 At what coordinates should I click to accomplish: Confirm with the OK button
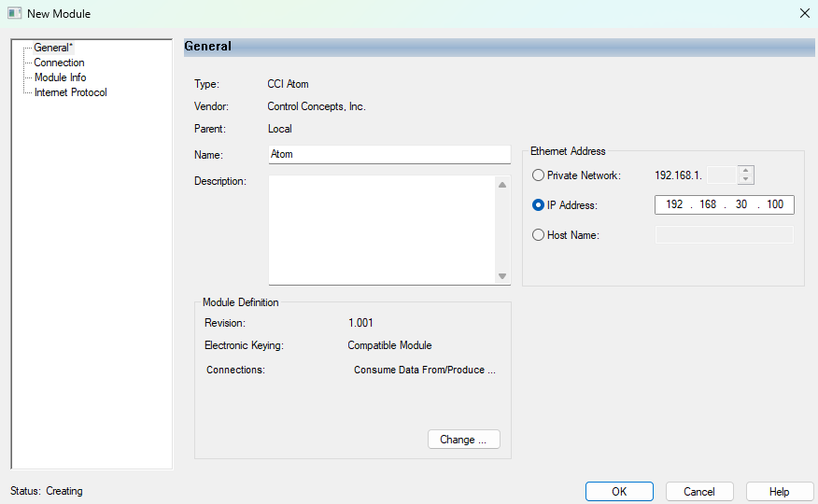(619, 492)
